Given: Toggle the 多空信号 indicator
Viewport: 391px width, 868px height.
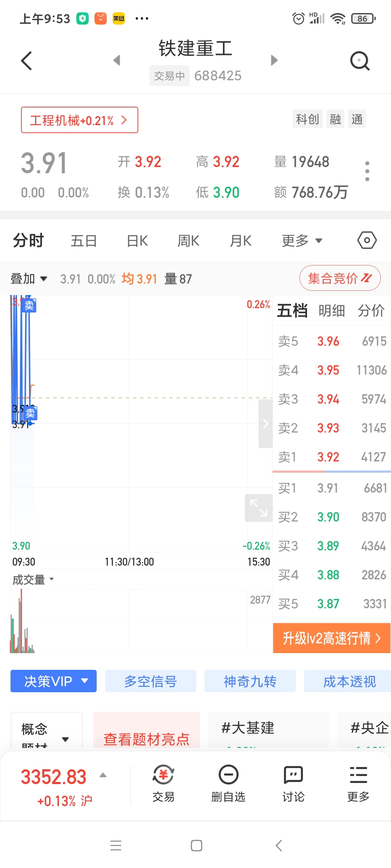Looking at the screenshot, I should click(x=151, y=681).
